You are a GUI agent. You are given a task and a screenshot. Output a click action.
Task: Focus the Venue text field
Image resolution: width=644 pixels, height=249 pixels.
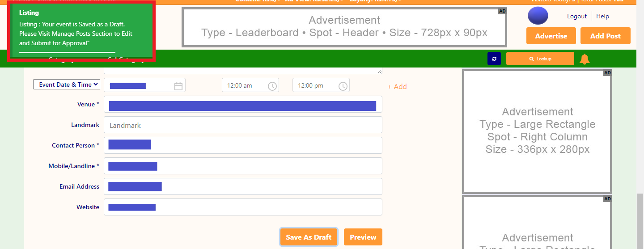[x=243, y=105]
